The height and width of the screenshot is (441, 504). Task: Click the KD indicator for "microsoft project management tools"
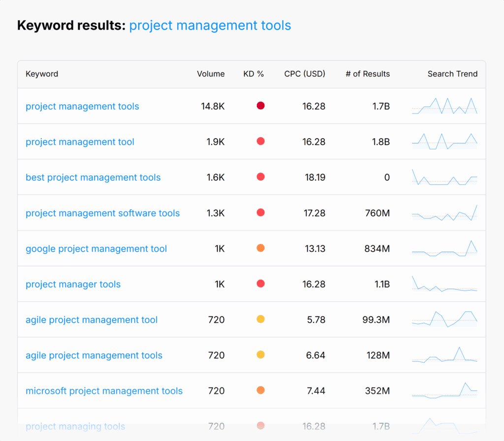click(x=260, y=390)
